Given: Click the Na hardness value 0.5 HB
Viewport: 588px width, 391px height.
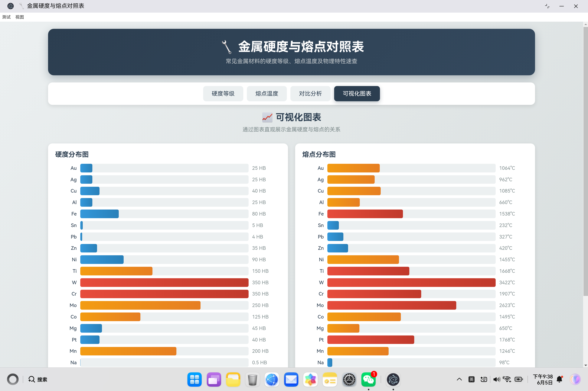Looking at the screenshot, I should point(259,362).
